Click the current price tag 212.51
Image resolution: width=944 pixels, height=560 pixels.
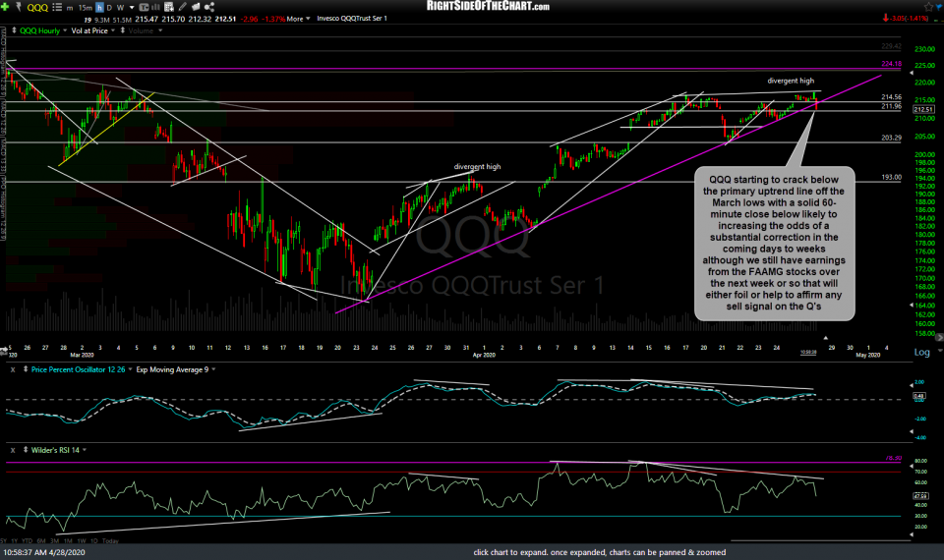pyautogui.click(x=923, y=109)
